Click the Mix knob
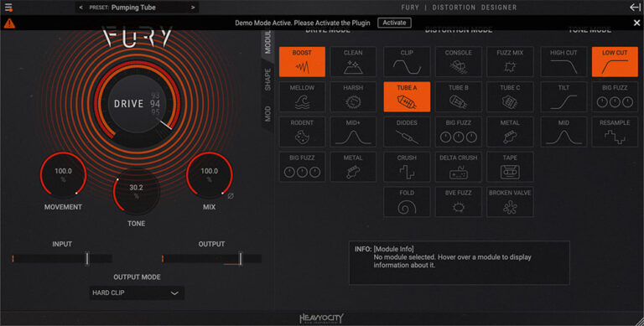This screenshot has width=644, height=326. pos(209,175)
